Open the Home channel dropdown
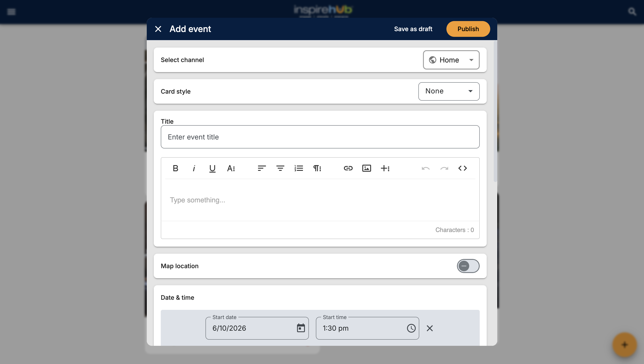The width and height of the screenshot is (644, 364). click(451, 60)
